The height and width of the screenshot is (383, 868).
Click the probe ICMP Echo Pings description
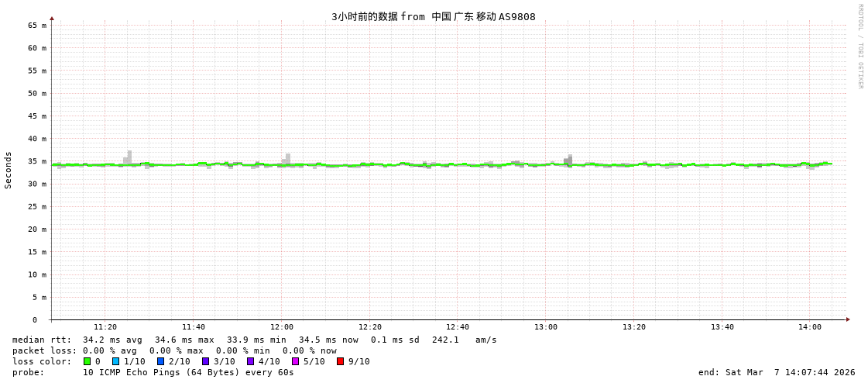click(188, 372)
